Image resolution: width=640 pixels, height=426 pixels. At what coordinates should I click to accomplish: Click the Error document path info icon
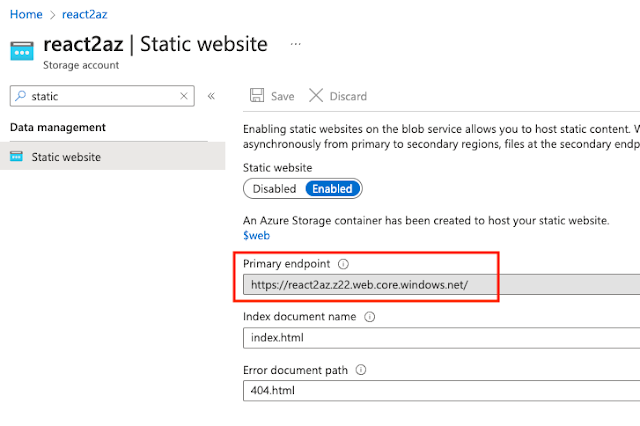[x=361, y=370]
